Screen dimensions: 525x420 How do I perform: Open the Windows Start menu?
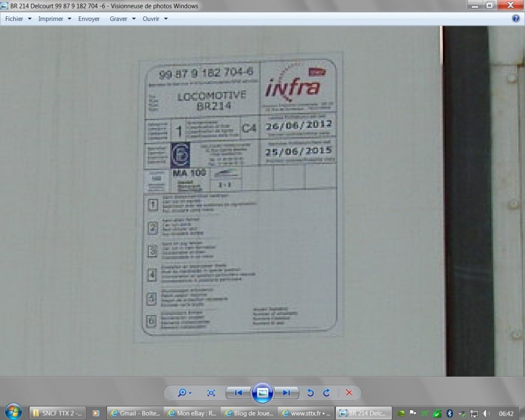pyautogui.click(x=13, y=411)
